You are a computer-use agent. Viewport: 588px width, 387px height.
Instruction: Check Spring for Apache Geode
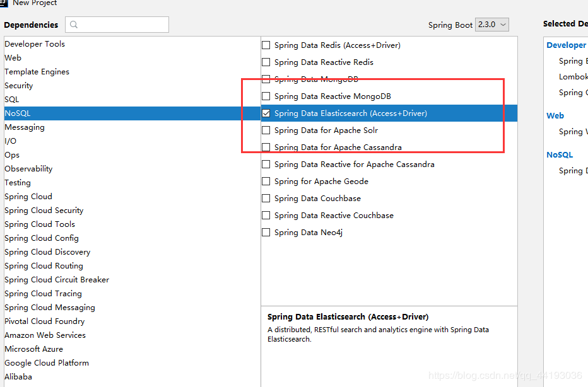(266, 182)
